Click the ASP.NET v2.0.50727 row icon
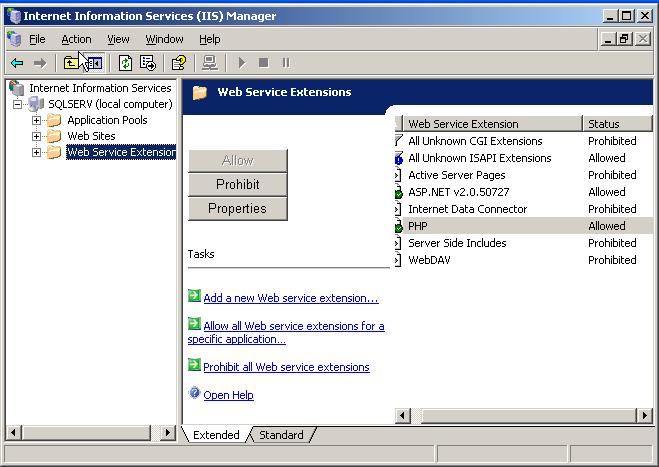This screenshot has width=659, height=467. [398, 193]
